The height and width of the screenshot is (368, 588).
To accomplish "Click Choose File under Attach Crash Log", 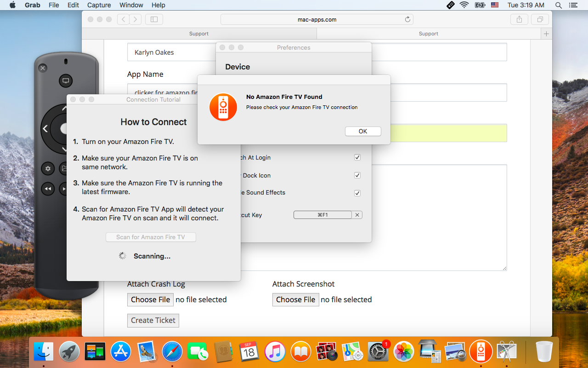I will point(151,299).
